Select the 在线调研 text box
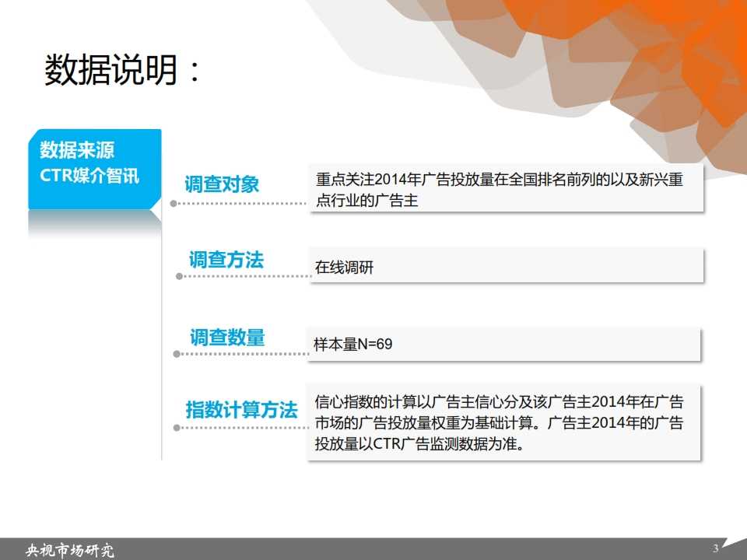The image size is (747, 560). tap(505, 268)
